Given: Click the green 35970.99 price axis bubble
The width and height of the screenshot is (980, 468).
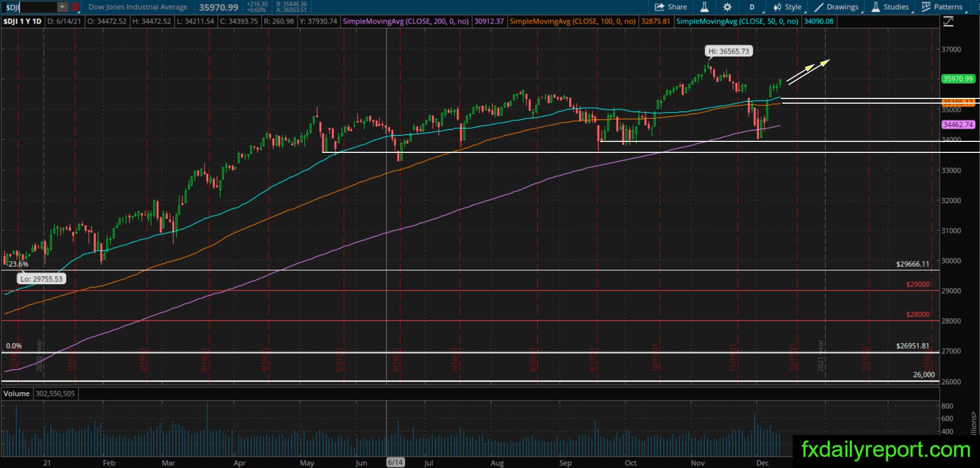Looking at the screenshot, I should 958,79.
